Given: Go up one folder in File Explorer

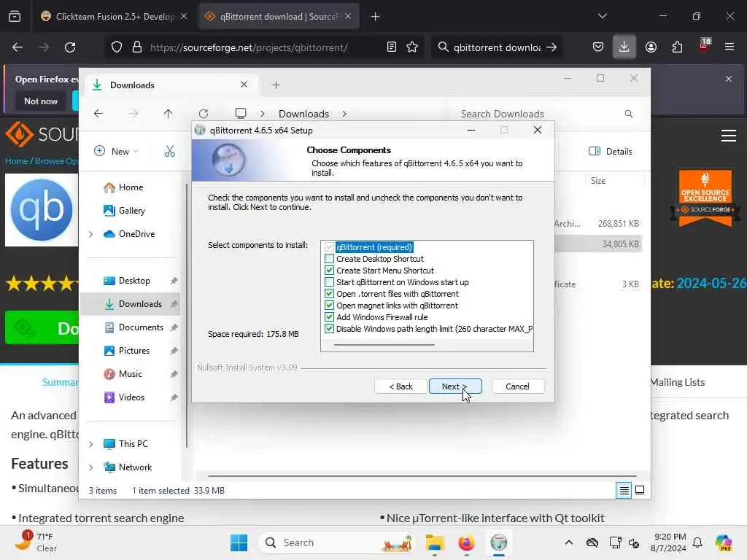Looking at the screenshot, I should [169, 113].
